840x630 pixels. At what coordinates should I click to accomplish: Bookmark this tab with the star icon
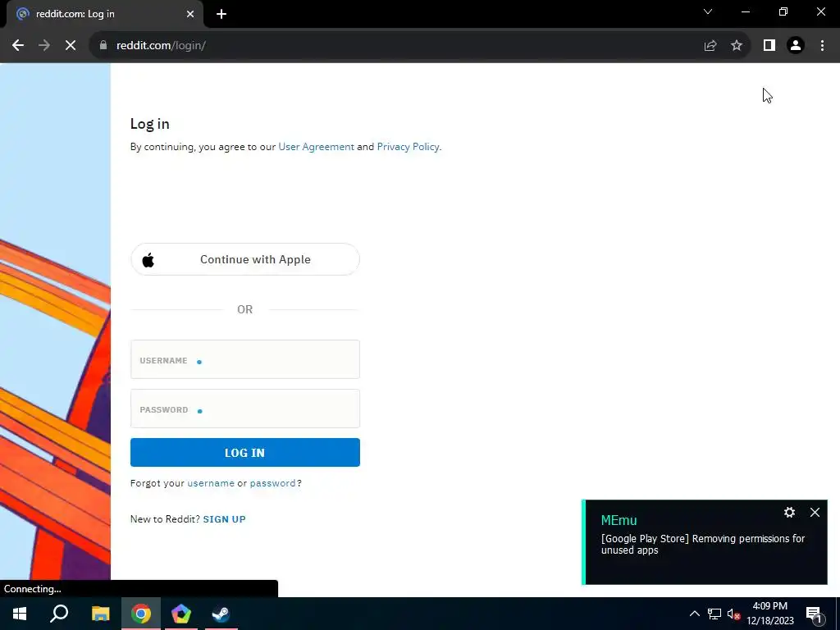[737, 46]
